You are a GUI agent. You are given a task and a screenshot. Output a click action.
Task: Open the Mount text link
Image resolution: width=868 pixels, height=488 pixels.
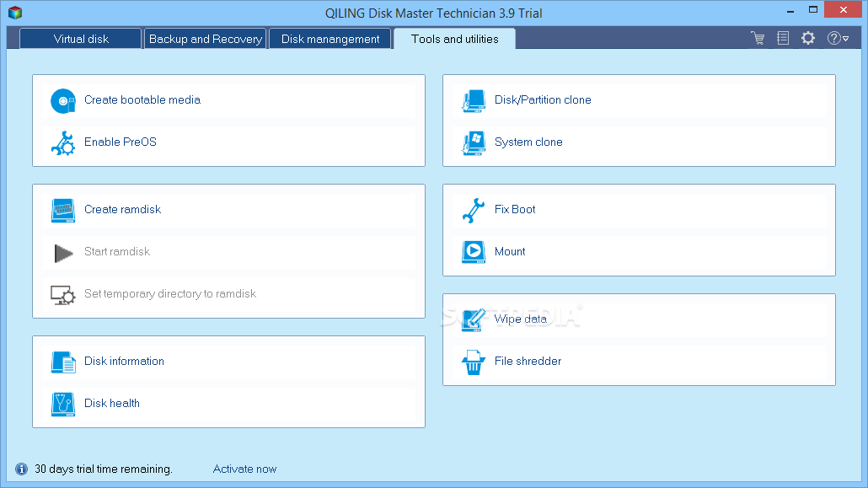click(x=510, y=251)
